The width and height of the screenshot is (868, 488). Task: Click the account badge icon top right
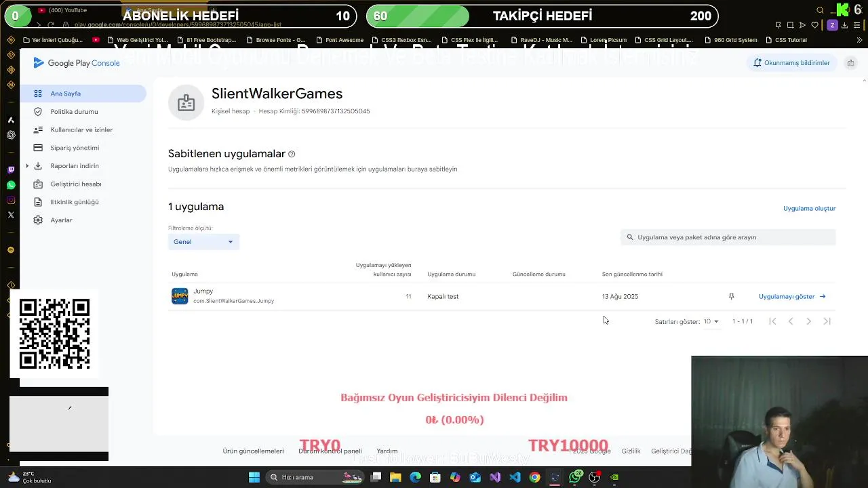(x=850, y=63)
